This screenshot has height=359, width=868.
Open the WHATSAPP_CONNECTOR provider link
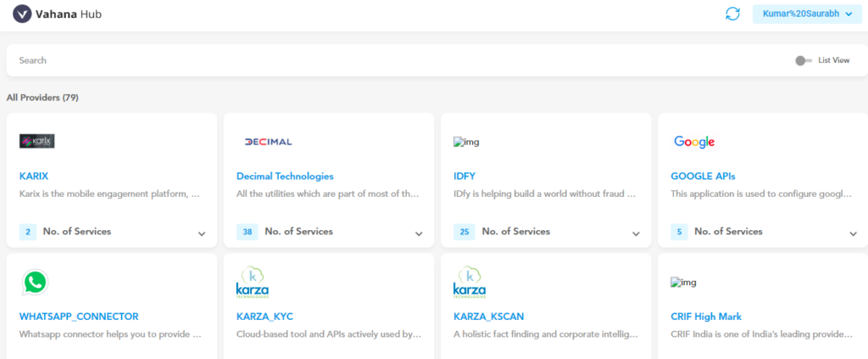tap(79, 317)
